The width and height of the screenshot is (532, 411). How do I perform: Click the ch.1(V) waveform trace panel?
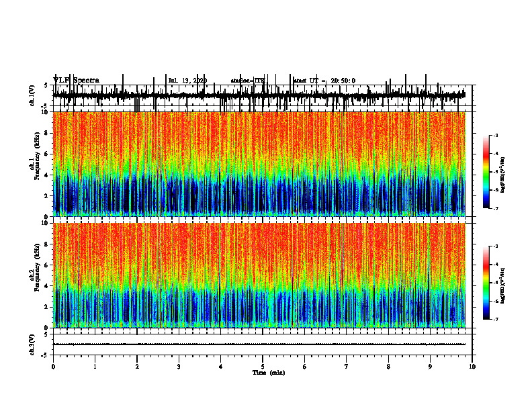click(263, 95)
